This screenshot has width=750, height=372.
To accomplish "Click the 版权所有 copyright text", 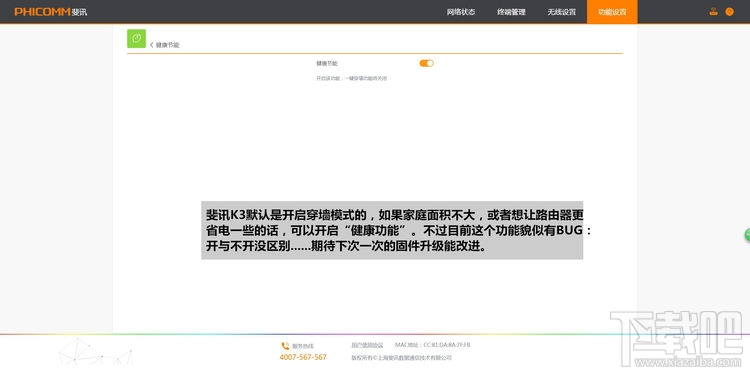I will point(401,358).
